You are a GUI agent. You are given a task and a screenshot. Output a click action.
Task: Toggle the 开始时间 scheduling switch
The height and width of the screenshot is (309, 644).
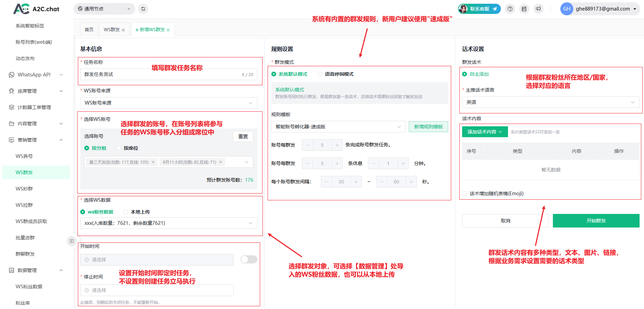tap(249, 259)
